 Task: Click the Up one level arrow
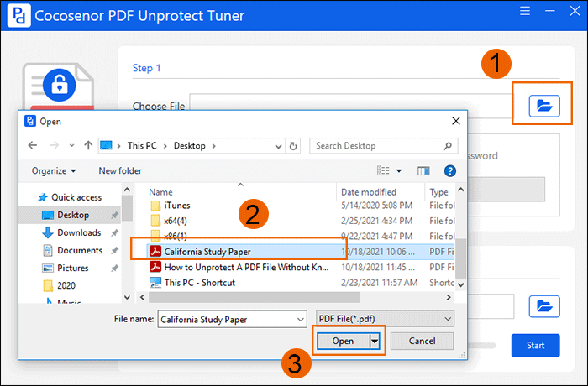(x=88, y=145)
